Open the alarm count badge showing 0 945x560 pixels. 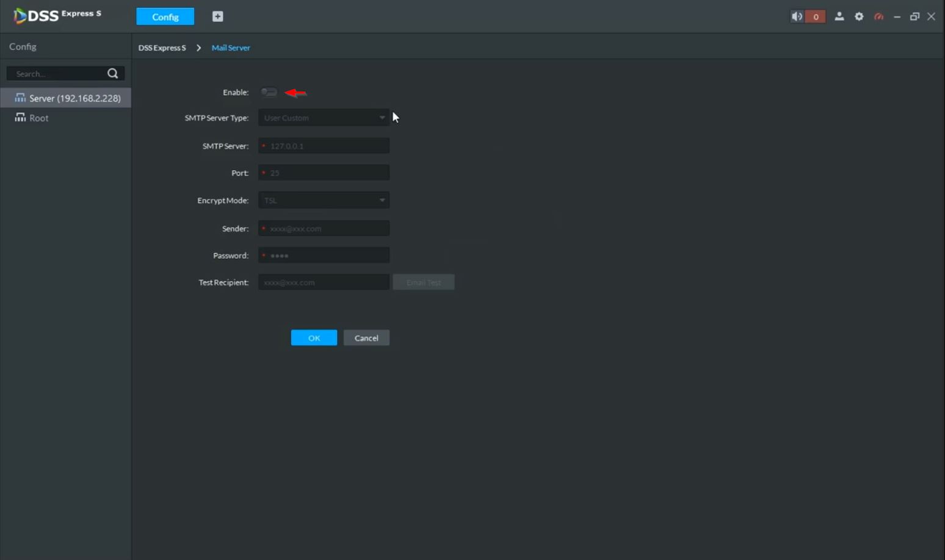[x=816, y=16]
